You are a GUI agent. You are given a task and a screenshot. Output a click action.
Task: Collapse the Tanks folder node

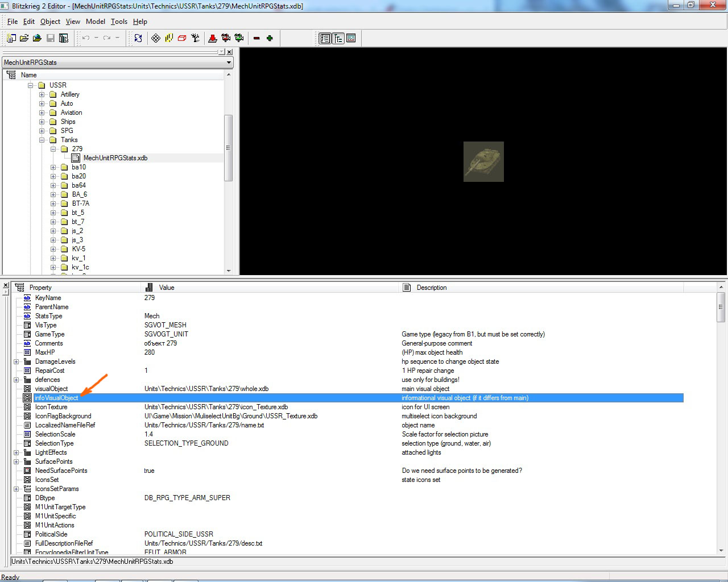pos(42,140)
